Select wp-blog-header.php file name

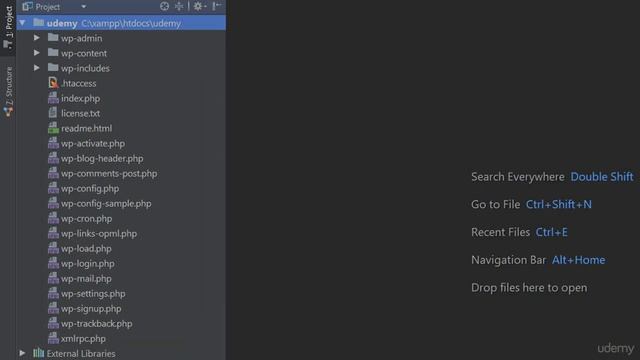click(x=102, y=159)
